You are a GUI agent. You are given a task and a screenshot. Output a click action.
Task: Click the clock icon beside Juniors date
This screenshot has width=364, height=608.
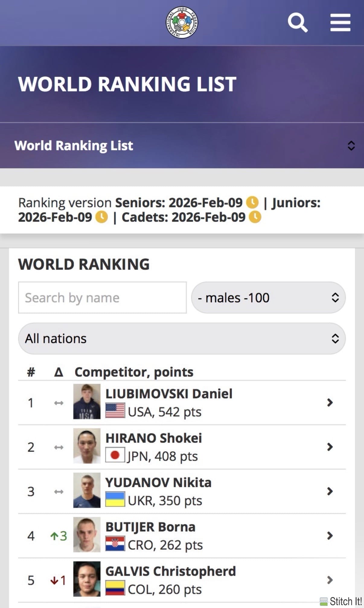tap(102, 217)
